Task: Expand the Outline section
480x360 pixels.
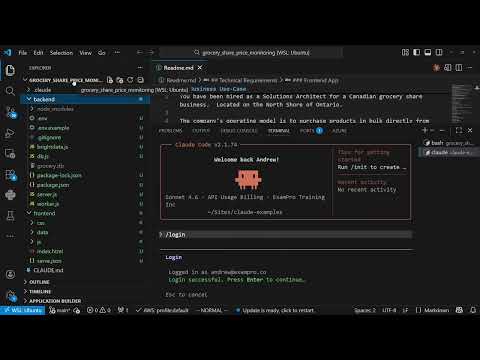Action: [x=85, y=282]
